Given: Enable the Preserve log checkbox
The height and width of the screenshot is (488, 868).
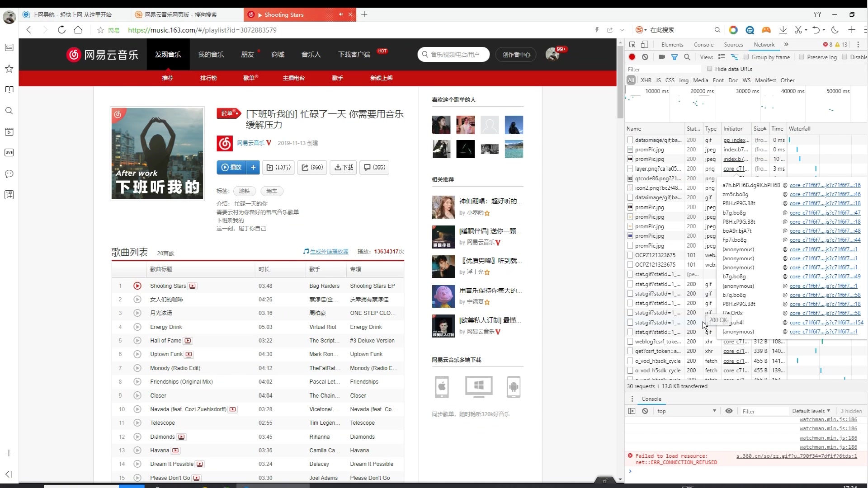Looking at the screenshot, I should coord(802,57).
